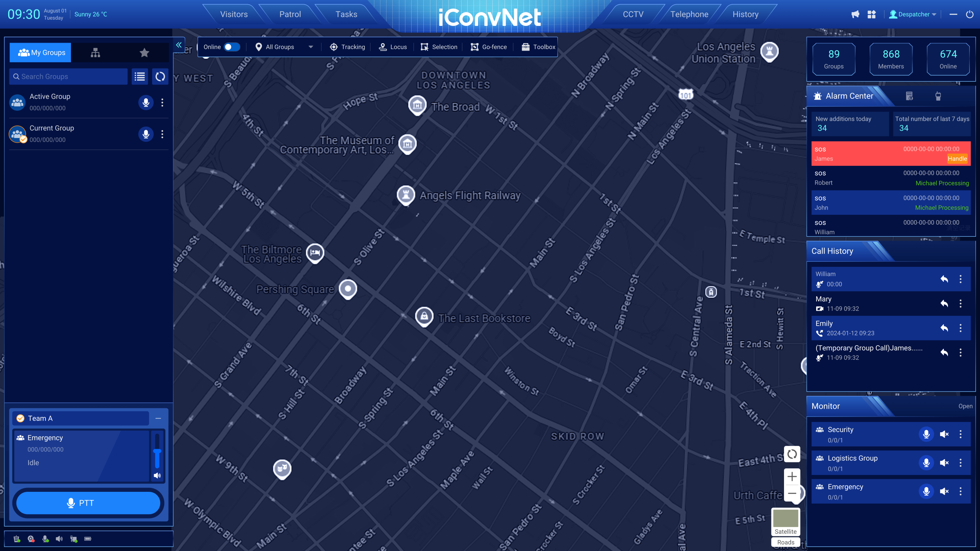The image size is (980, 551).
Task: Click the speaker icon in bottom status bar
Action: coord(59,539)
